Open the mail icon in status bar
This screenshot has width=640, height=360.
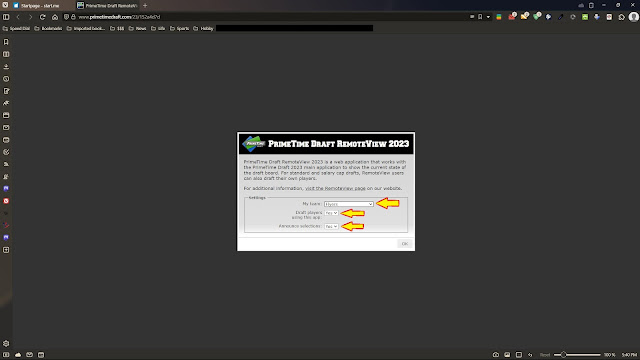click(x=29, y=355)
